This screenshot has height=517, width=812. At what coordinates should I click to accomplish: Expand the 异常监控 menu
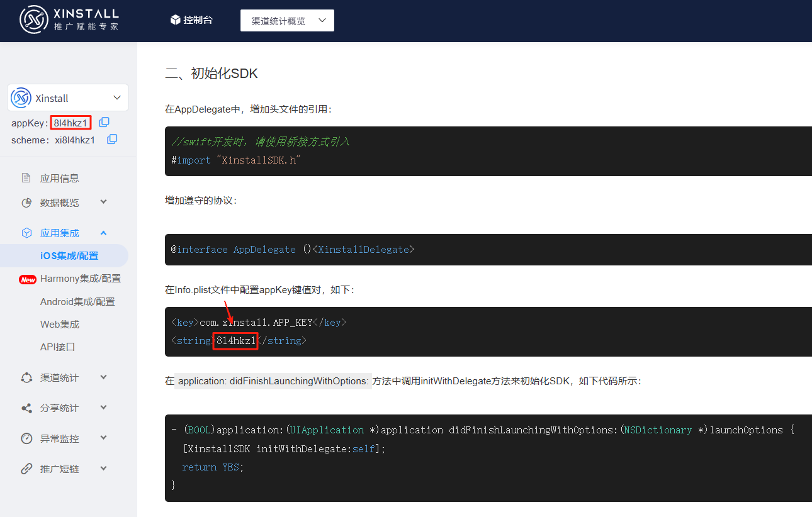(104, 438)
